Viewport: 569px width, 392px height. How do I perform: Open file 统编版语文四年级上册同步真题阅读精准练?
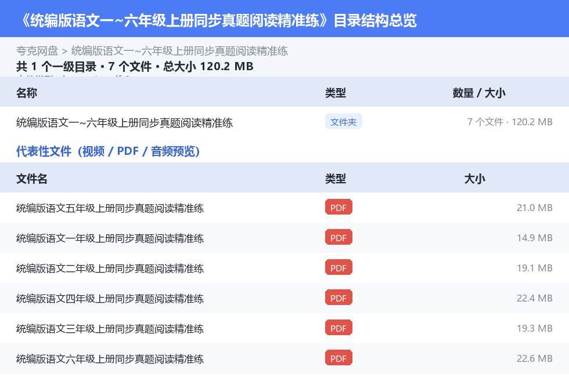110,298
